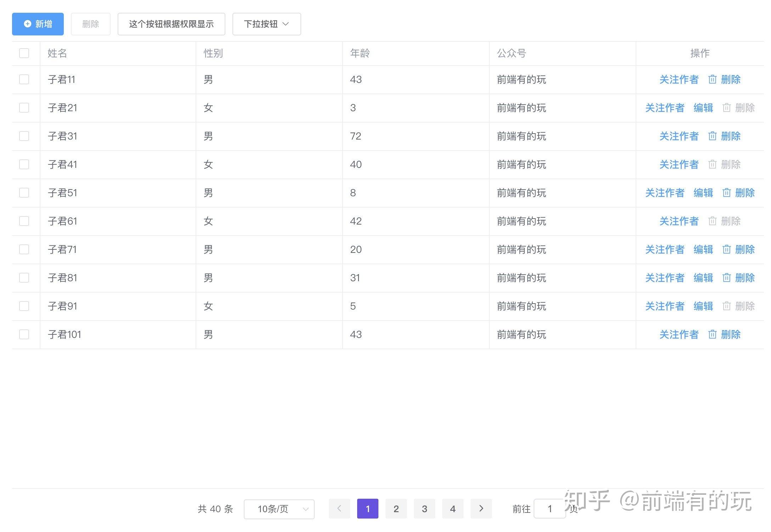Image resolution: width=771 pixels, height=532 pixels.
Task: Focus the 前往 page number input
Action: click(x=550, y=509)
